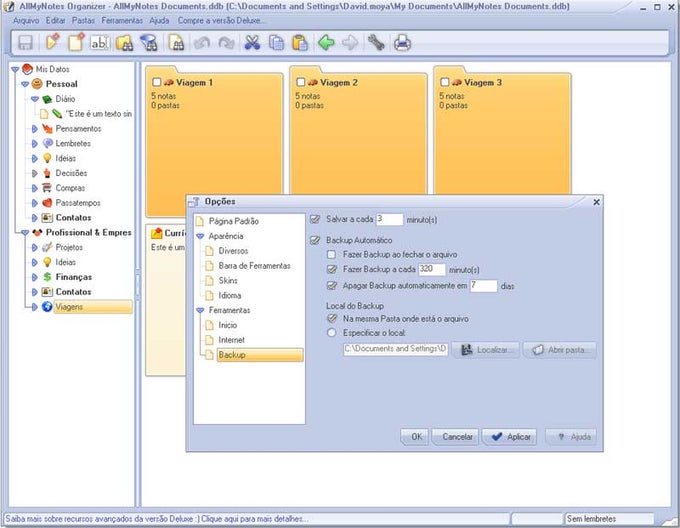Select the 'Especificar o local' radio button
Screen dimensions: 680x528
[x=332, y=333]
